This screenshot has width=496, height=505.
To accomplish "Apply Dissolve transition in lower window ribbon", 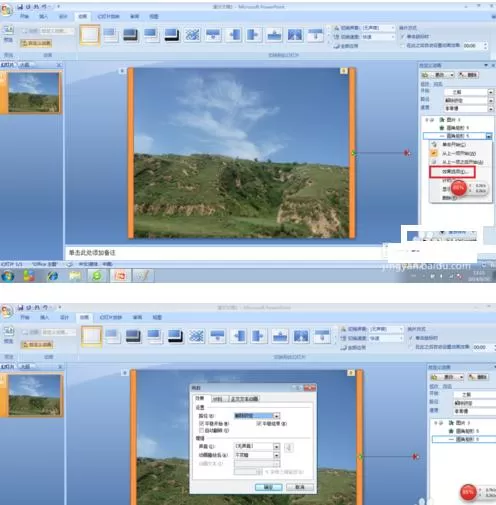I will pyautogui.click(x=197, y=336).
